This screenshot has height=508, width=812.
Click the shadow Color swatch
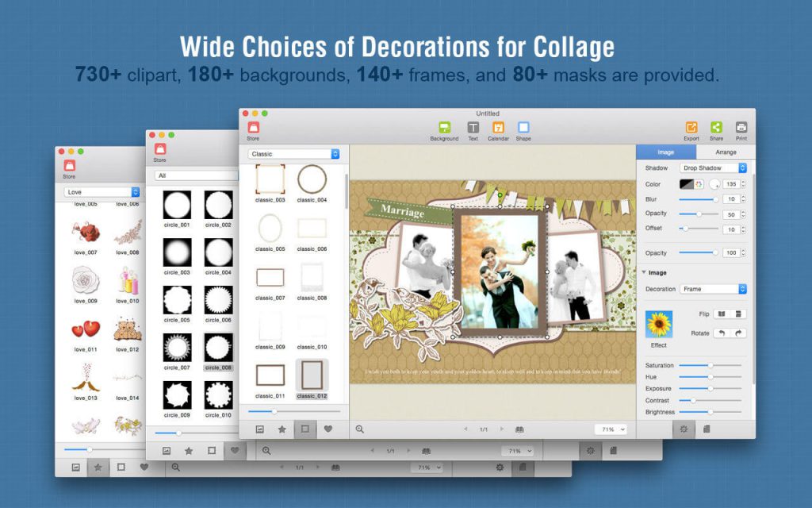[x=687, y=184]
